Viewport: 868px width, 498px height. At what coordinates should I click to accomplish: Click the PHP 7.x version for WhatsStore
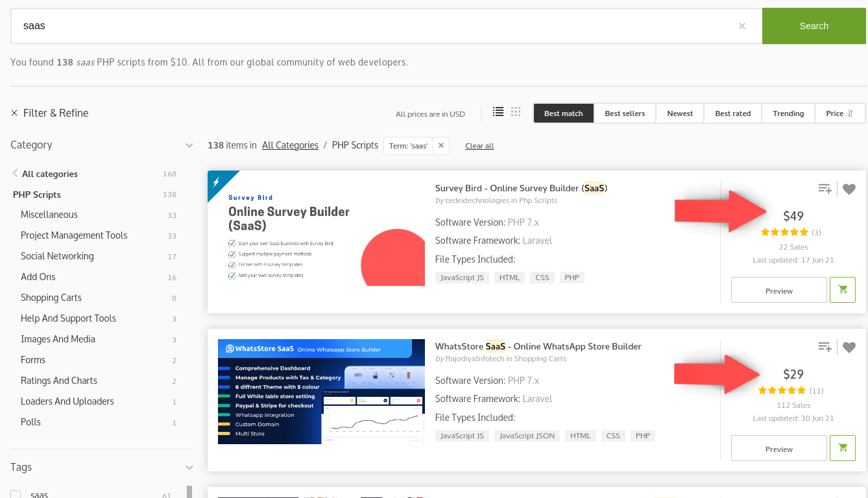(524, 381)
